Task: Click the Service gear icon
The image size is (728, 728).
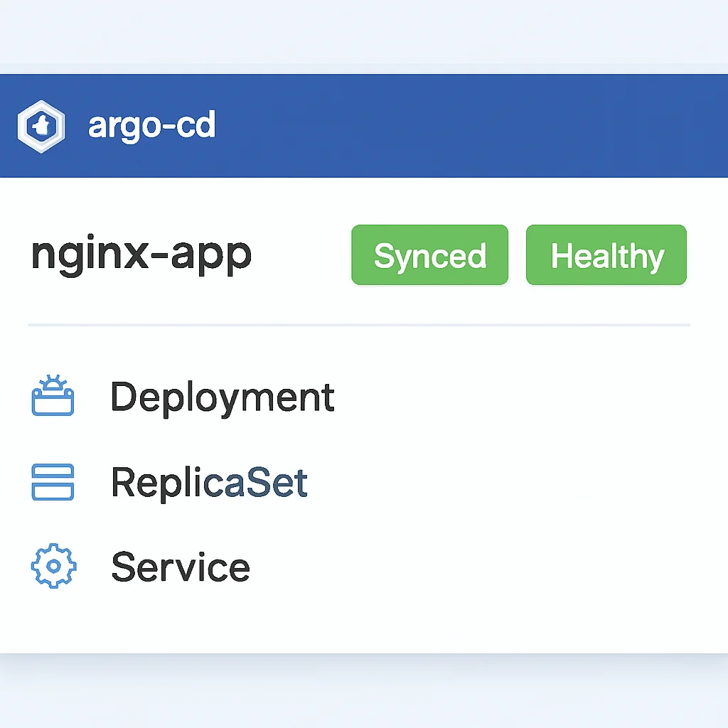Action: [54, 566]
